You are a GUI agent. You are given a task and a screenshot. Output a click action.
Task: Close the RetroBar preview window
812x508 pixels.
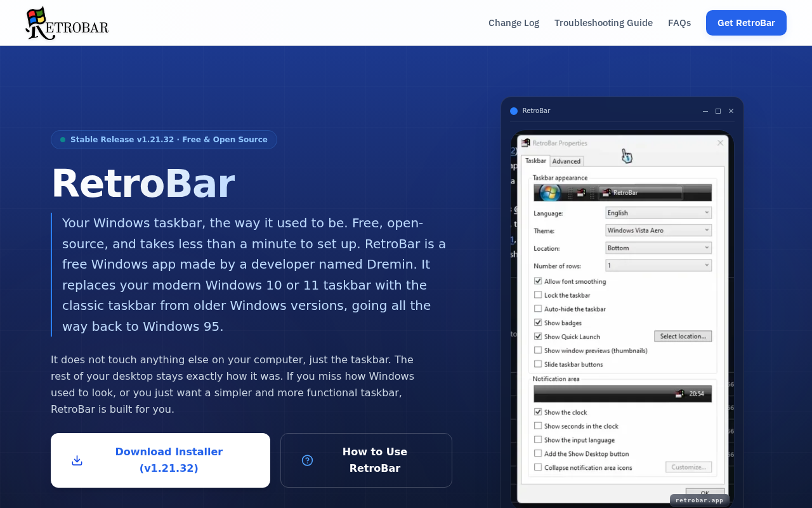[x=731, y=111]
